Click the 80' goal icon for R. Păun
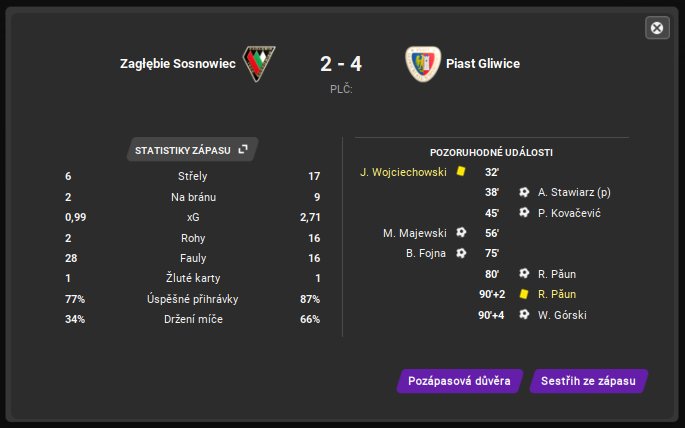Image resolution: width=685 pixels, height=428 pixels. coord(523,274)
